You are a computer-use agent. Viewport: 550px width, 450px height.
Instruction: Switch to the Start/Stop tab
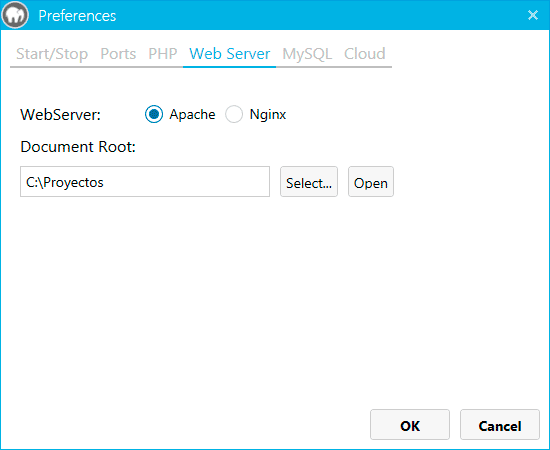click(x=52, y=54)
